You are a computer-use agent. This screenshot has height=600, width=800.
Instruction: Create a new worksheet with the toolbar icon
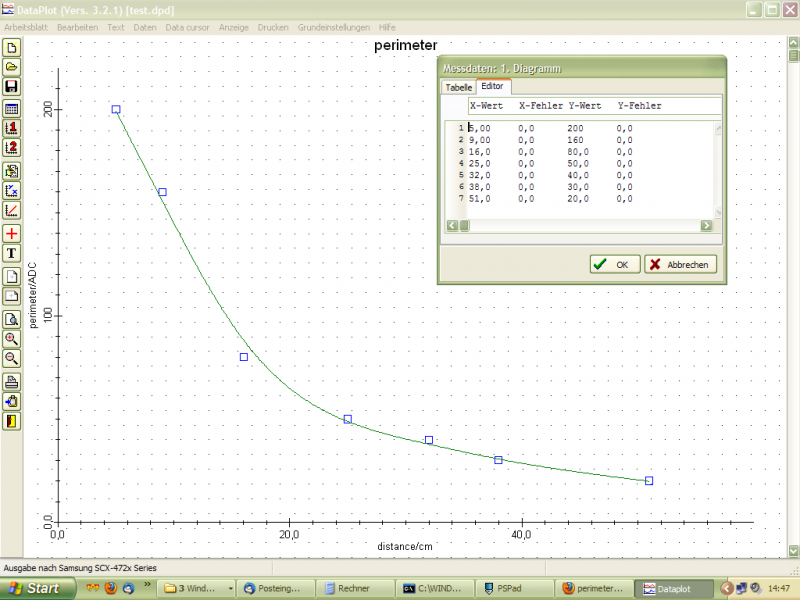click(11, 47)
